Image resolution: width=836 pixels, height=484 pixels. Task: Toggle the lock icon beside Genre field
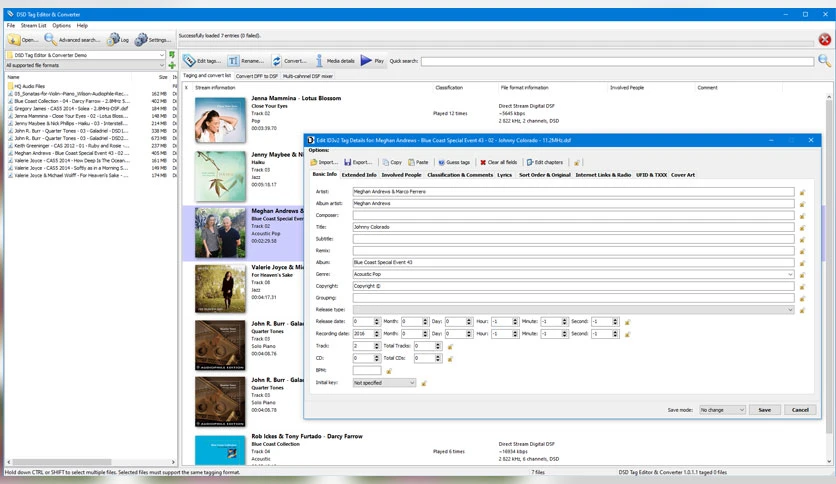802,275
